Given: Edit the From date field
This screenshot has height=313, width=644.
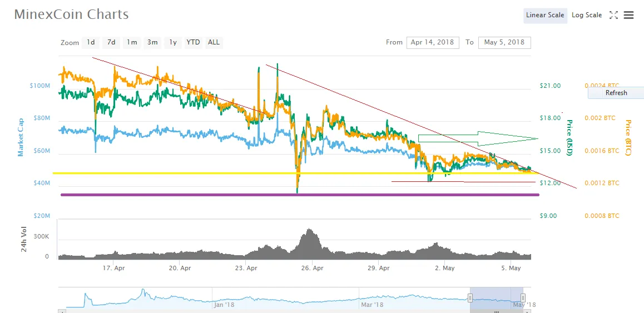Looking at the screenshot, I should pyautogui.click(x=433, y=43).
